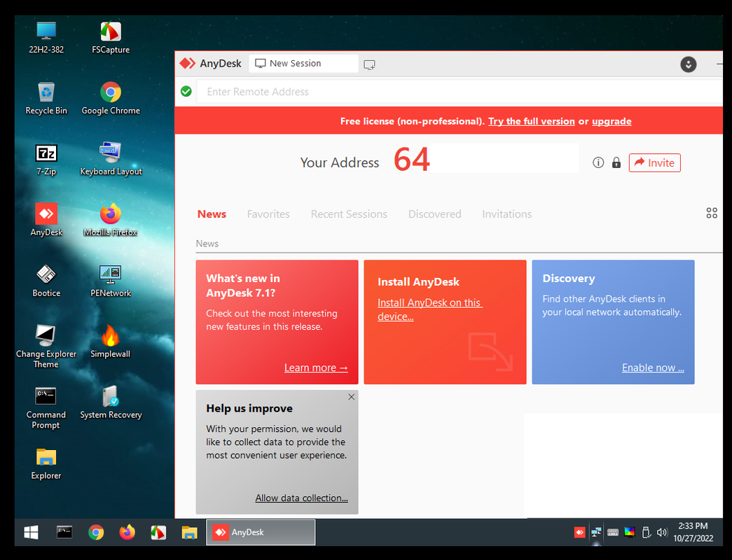Image resolution: width=732 pixels, height=560 pixels.
Task: Launch Firefox from the taskbar
Action: pyautogui.click(x=127, y=532)
